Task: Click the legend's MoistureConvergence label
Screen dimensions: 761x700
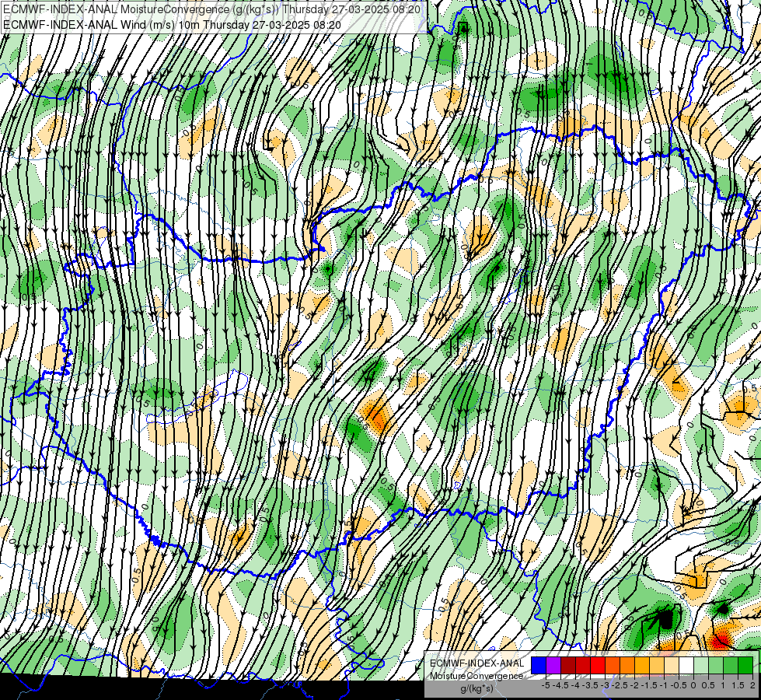Action: pos(476,676)
